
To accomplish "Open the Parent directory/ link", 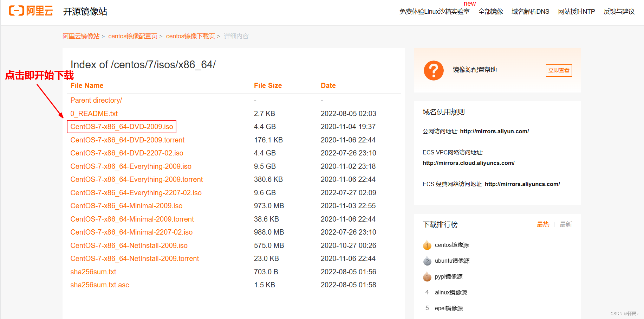I will point(96,100).
